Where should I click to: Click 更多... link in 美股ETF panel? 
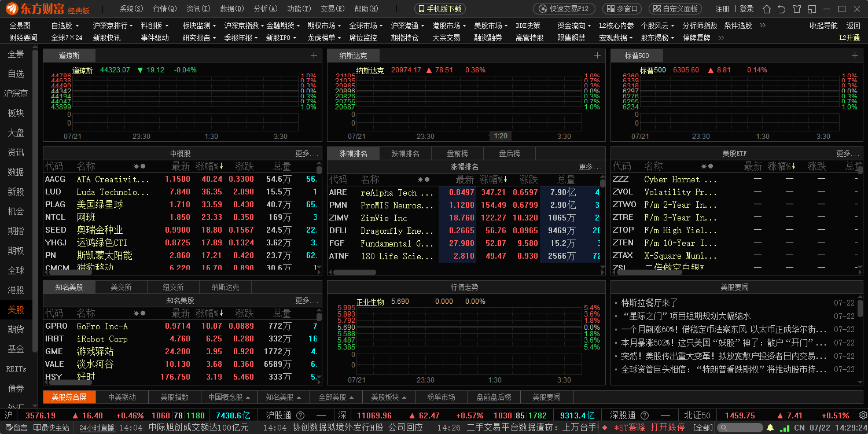point(848,153)
